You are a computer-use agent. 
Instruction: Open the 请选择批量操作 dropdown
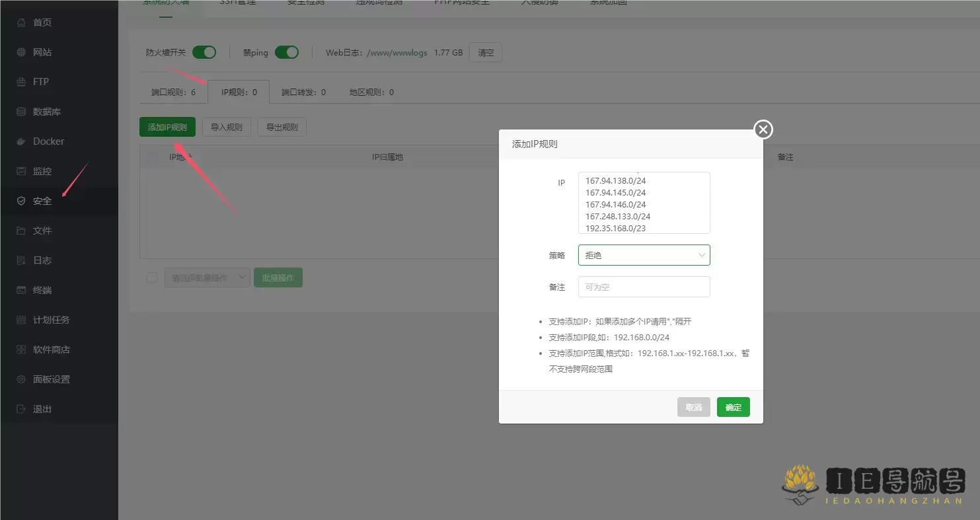(x=207, y=278)
